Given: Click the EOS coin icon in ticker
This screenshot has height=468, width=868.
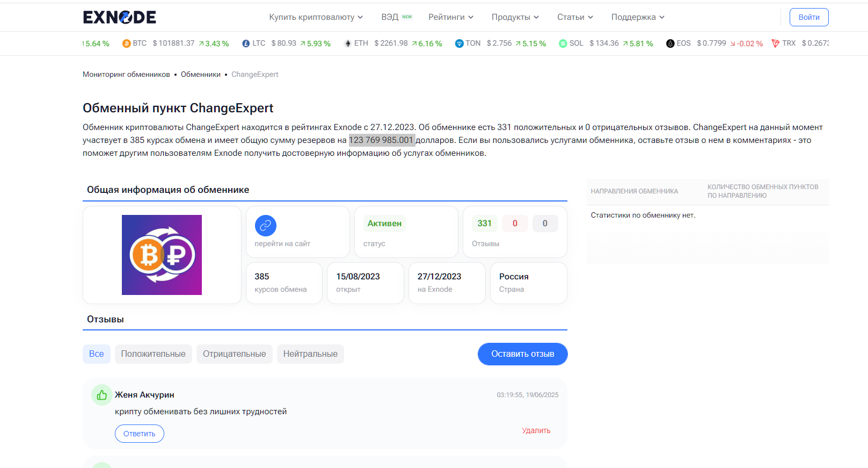Looking at the screenshot, I should tap(670, 44).
